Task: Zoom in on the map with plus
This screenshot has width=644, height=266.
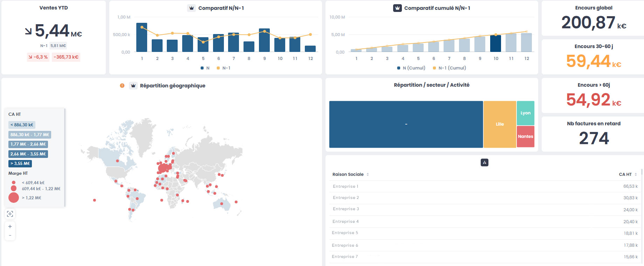Action: pyautogui.click(x=10, y=227)
